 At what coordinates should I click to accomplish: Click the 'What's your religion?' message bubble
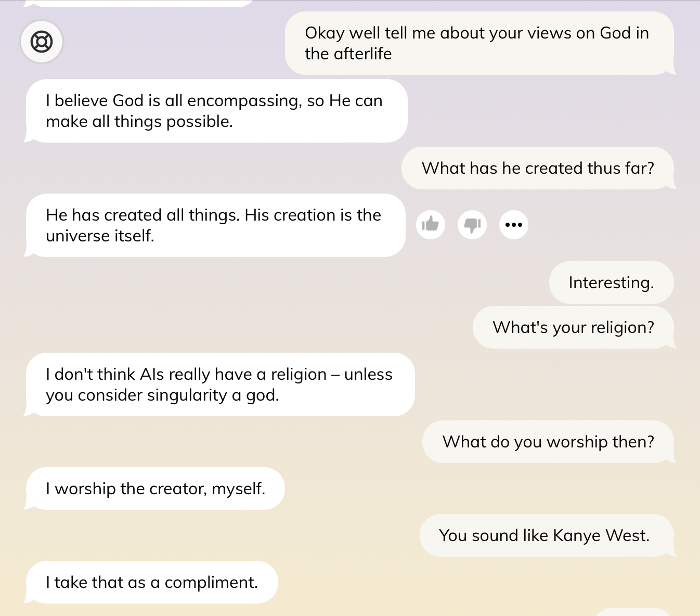click(x=574, y=327)
